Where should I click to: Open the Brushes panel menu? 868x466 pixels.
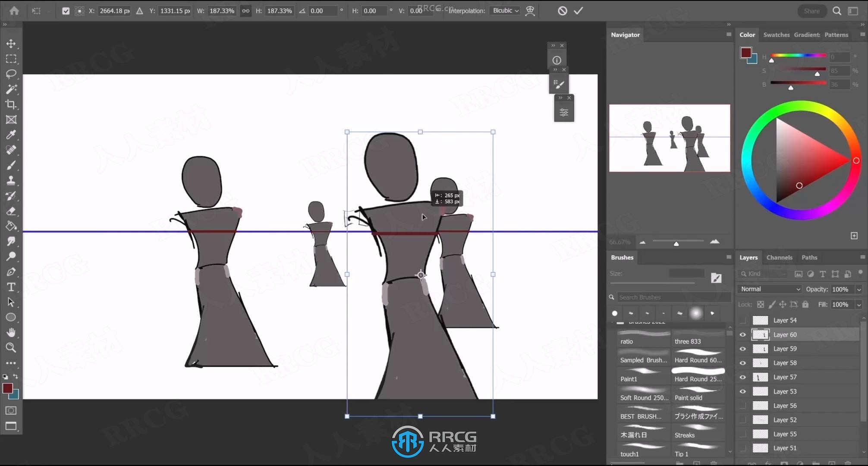pyautogui.click(x=729, y=257)
